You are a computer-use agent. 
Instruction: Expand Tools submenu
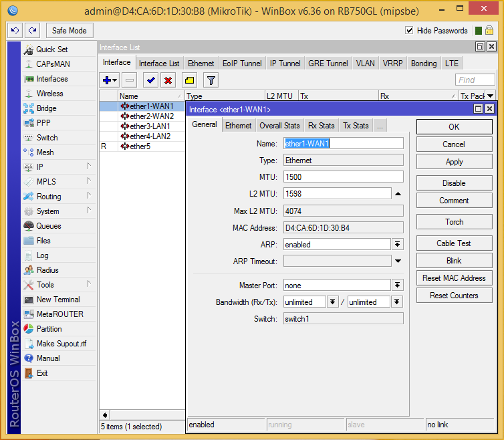pyautogui.click(x=89, y=284)
